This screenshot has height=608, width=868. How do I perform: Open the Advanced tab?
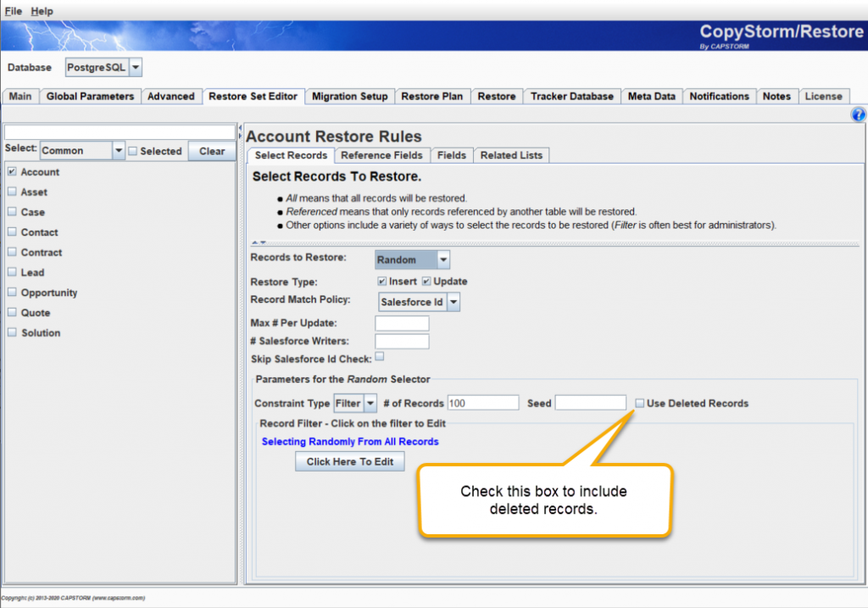click(x=171, y=97)
